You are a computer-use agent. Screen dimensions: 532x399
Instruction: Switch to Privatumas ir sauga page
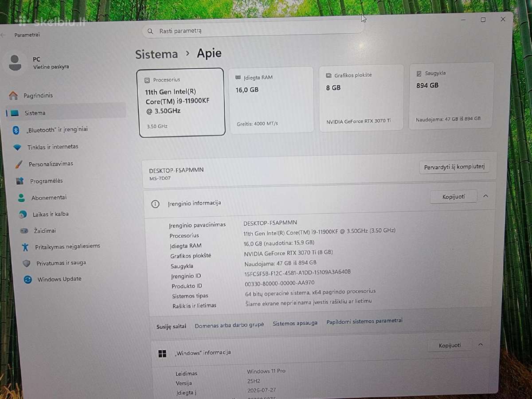(61, 263)
